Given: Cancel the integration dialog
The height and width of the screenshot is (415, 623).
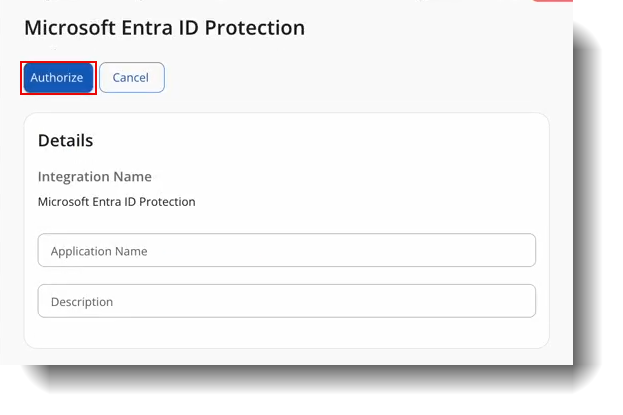Looking at the screenshot, I should 132,78.
